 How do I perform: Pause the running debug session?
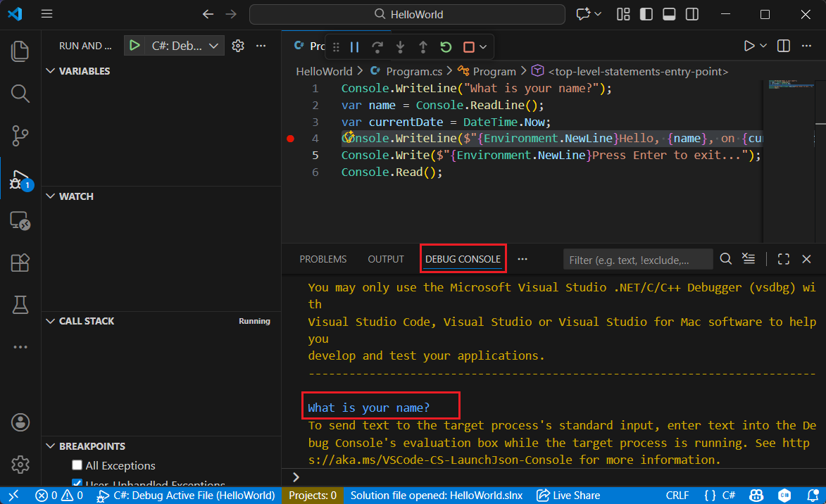355,46
